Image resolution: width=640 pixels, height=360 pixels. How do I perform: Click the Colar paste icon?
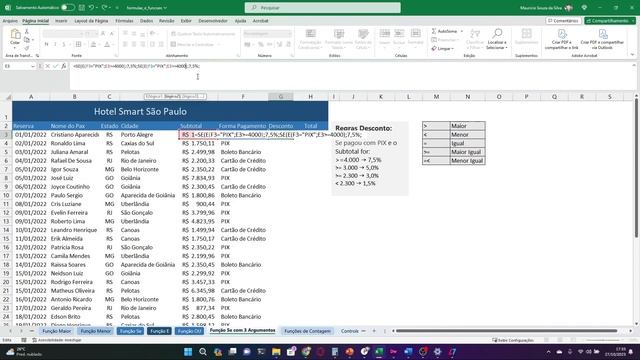(x=15, y=35)
